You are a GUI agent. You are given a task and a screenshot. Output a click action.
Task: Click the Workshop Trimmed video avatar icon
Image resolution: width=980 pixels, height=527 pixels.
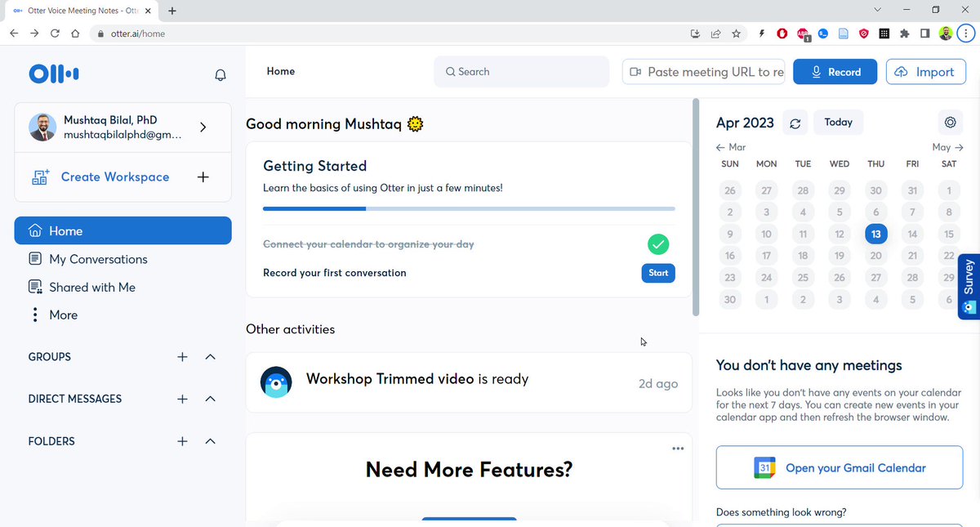click(x=276, y=382)
